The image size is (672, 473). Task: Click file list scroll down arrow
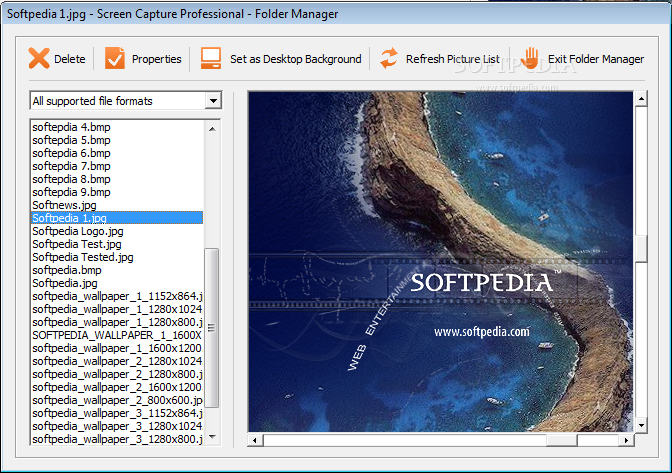[212, 437]
